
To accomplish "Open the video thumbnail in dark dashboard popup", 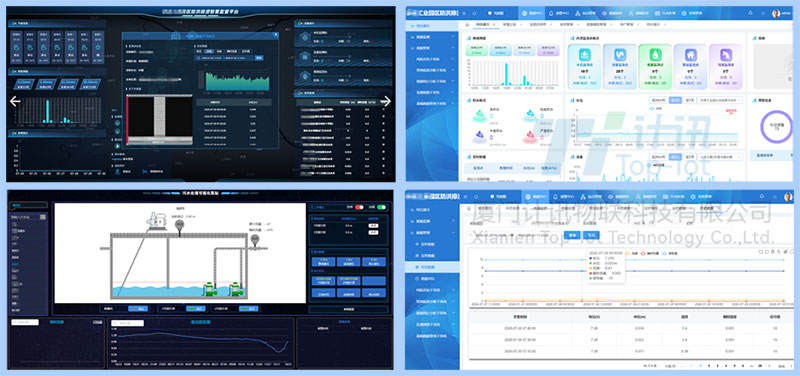I will pyautogui.click(x=160, y=119).
